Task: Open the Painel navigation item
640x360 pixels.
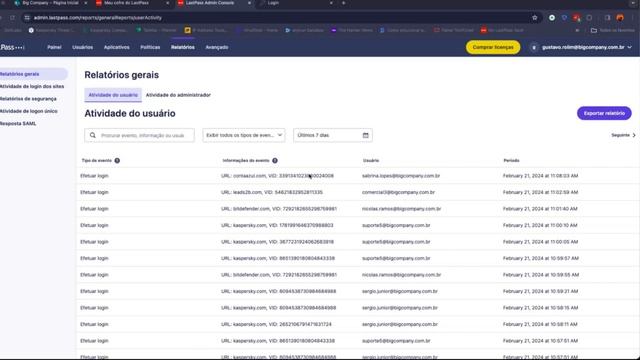Action: click(54, 47)
